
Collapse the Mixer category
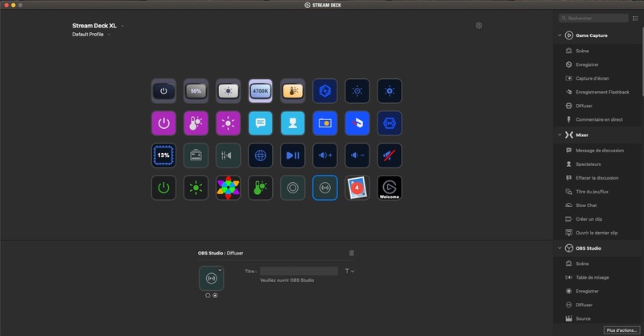[x=559, y=135]
